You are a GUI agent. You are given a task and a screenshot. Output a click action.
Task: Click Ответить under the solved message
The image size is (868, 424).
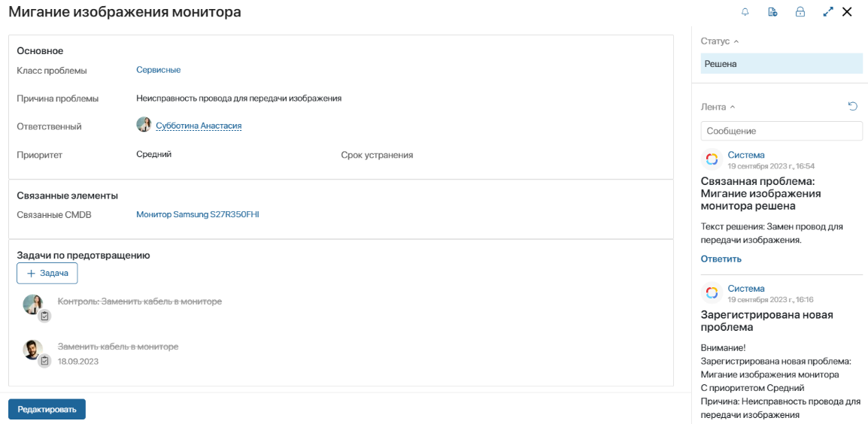pos(721,259)
